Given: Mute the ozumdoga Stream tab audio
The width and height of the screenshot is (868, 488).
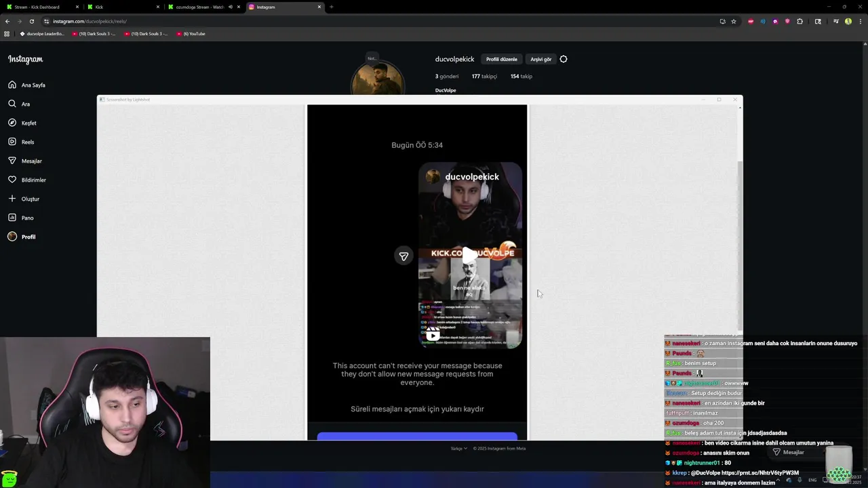Looking at the screenshot, I should tap(231, 7).
